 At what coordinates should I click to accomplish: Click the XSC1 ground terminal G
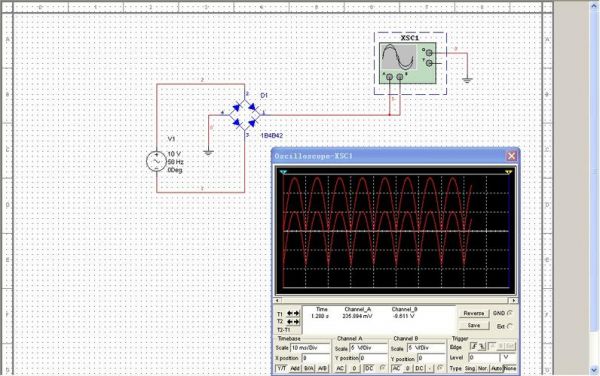coord(429,53)
